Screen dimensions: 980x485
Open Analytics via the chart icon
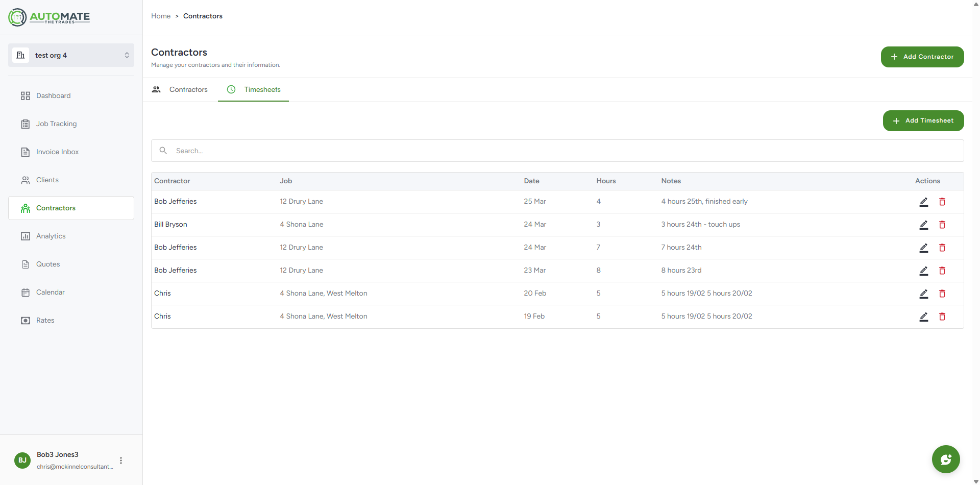[x=26, y=236]
